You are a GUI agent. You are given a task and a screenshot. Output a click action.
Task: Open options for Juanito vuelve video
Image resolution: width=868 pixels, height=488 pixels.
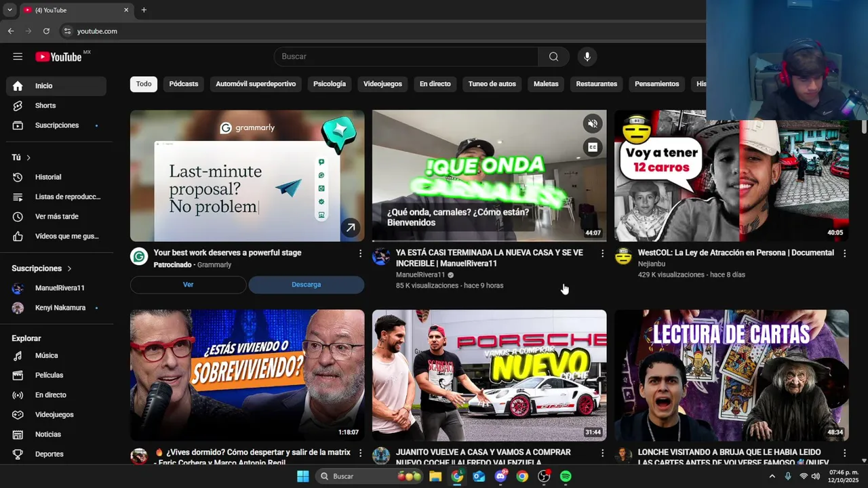click(602, 453)
